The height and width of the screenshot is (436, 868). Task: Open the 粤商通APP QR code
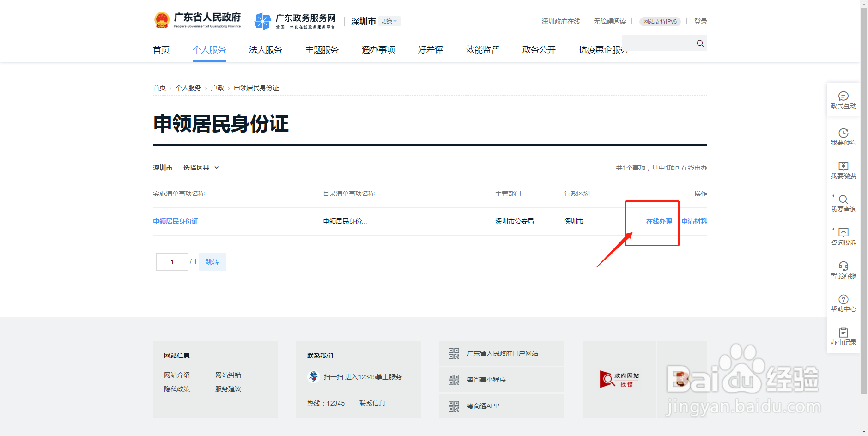453,406
